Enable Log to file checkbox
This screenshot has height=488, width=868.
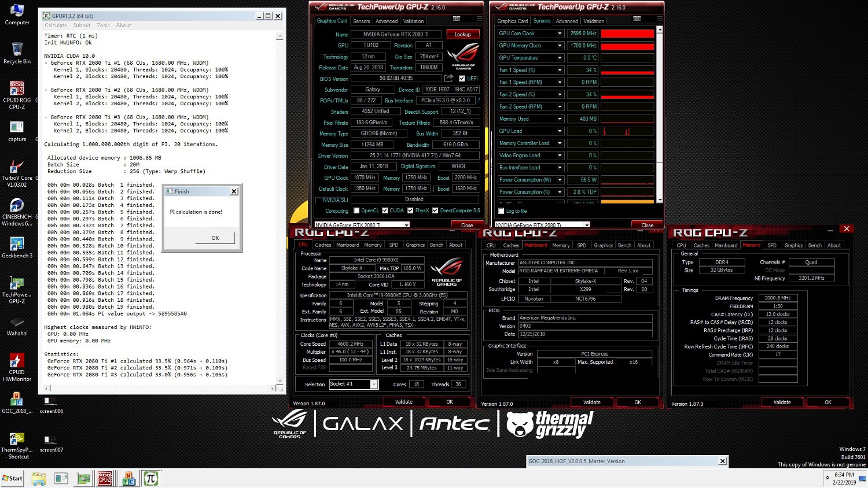pos(501,211)
